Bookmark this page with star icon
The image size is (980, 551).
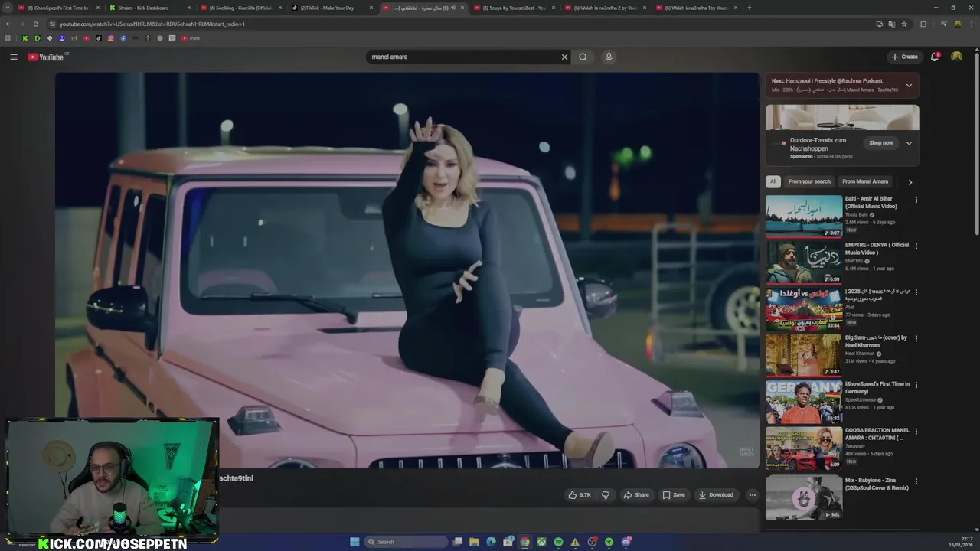click(x=904, y=24)
